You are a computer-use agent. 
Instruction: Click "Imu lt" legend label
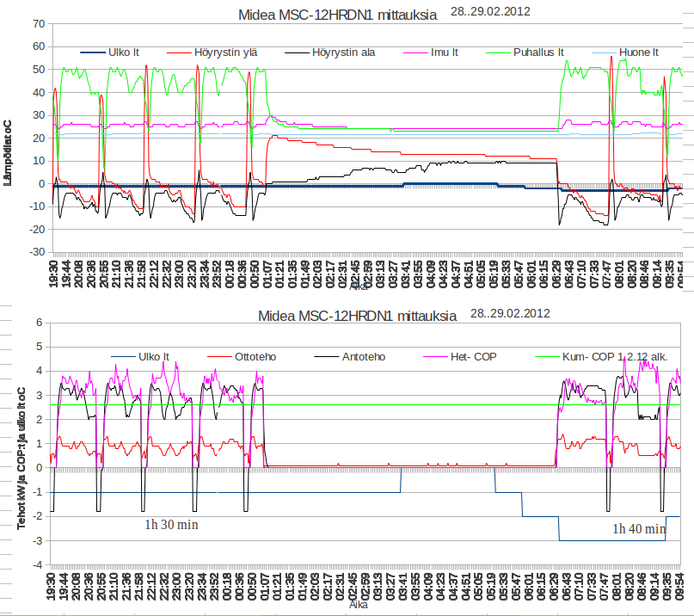click(444, 53)
